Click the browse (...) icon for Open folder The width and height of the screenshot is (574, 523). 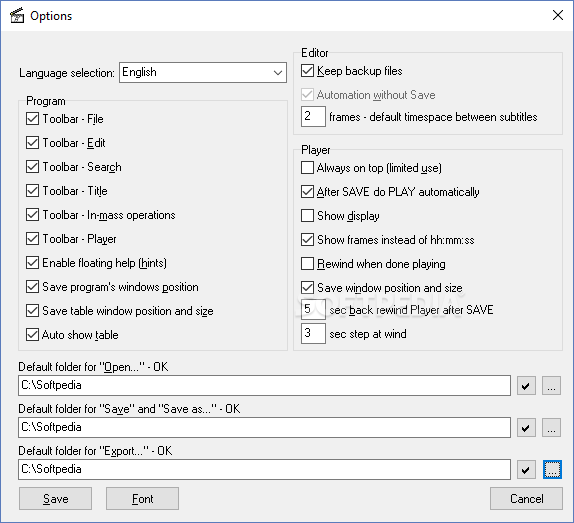click(551, 386)
